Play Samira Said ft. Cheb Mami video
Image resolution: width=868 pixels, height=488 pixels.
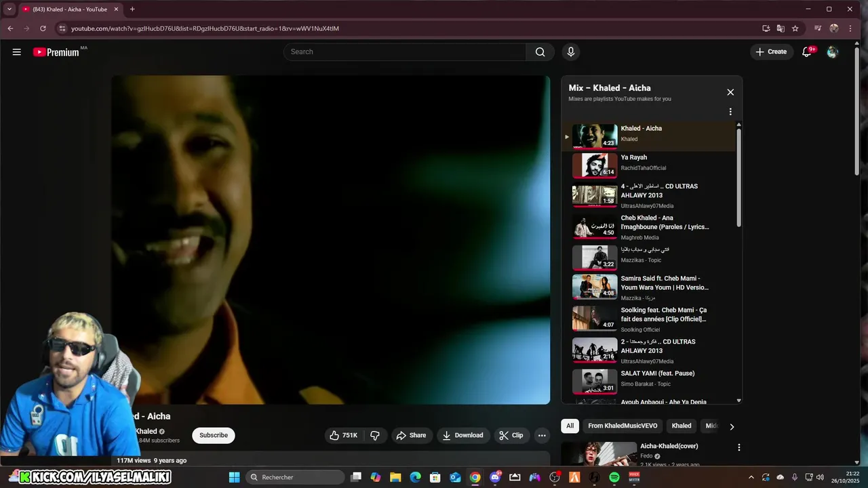tap(649, 287)
